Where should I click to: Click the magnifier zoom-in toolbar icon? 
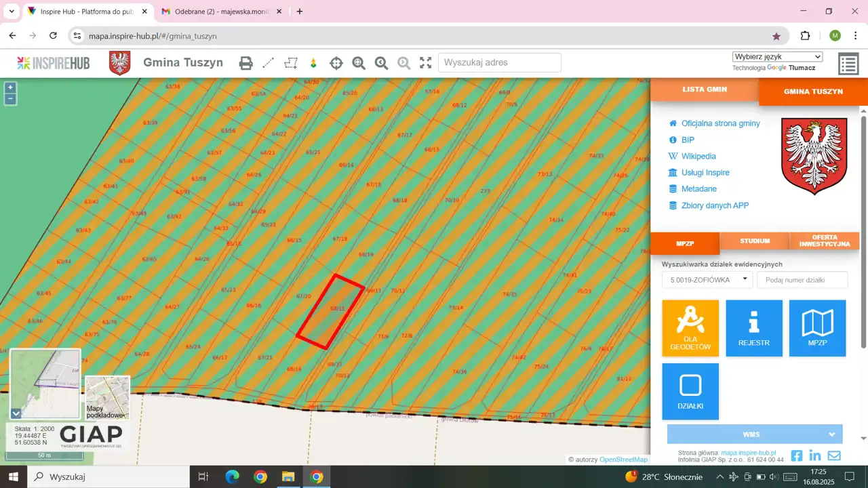pyautogui.click(x=359, y=63)
